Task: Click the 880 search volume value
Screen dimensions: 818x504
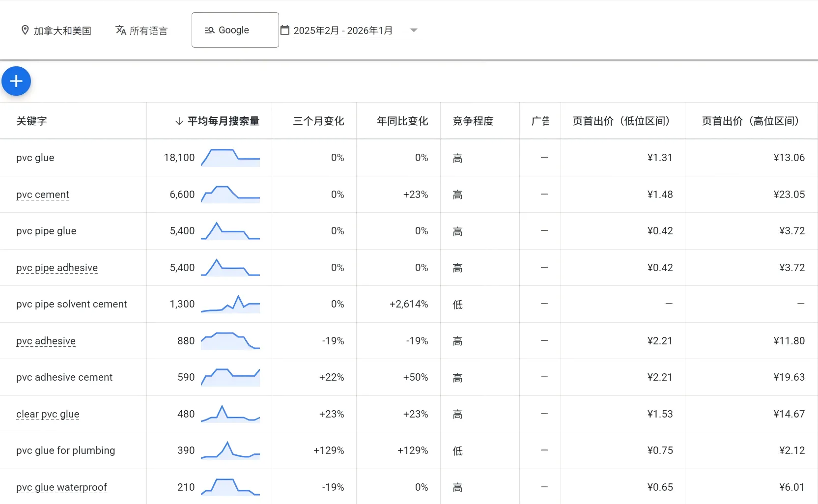Action: tap(186, 341)
